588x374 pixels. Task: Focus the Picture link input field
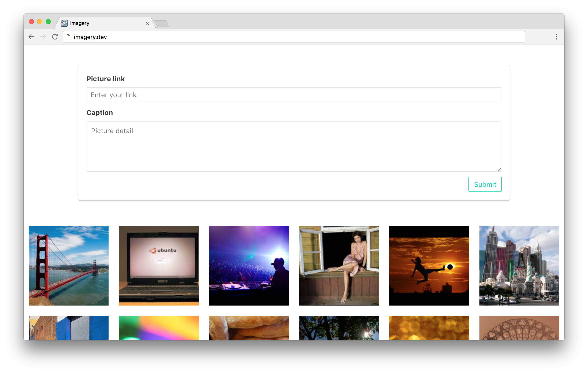click(x=294, y=95)
